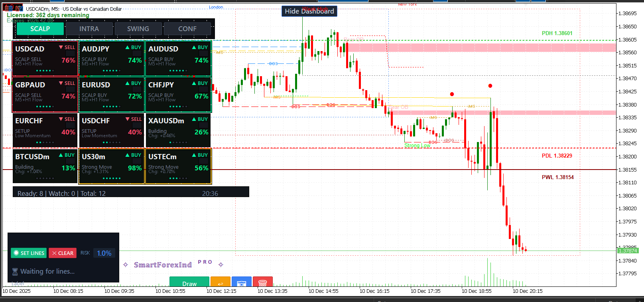This screenshot has height=302, width=644.
Task: Click the red SELL arrow on USDCAD
Action: tap(61, 47)
